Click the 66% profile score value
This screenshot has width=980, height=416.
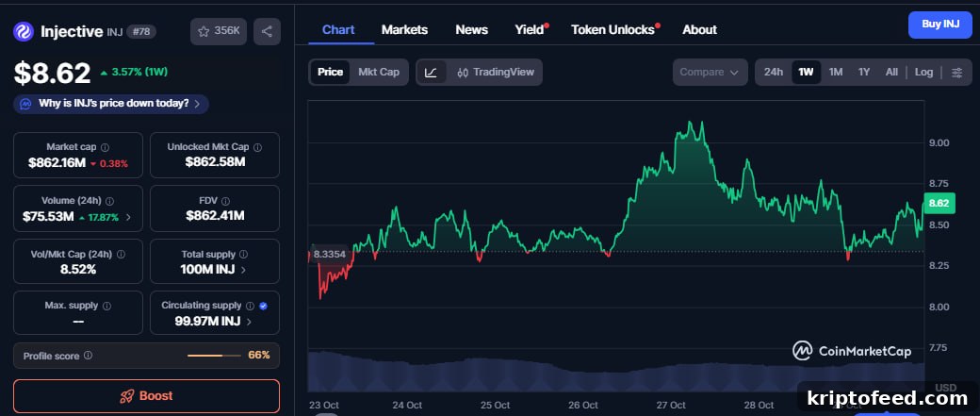[x=259, y=356]
